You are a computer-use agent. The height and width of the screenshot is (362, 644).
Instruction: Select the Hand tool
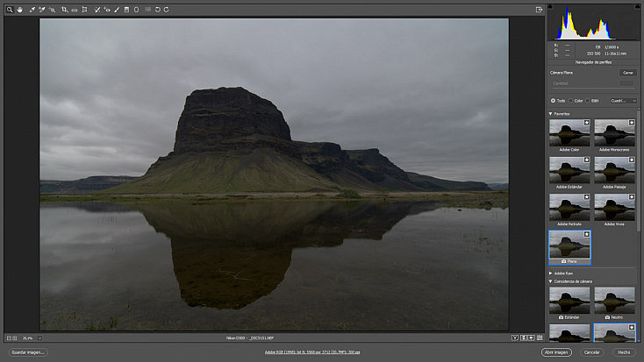click(x=19, y=10)
